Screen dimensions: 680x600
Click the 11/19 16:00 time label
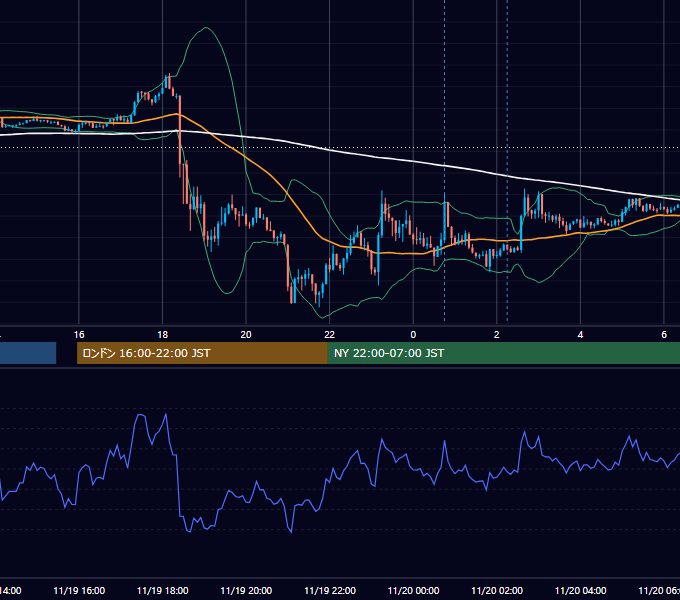pos(79,590)
